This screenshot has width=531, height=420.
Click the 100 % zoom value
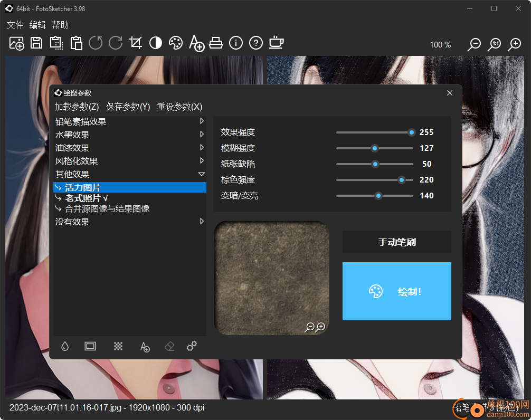coord(440,45)
